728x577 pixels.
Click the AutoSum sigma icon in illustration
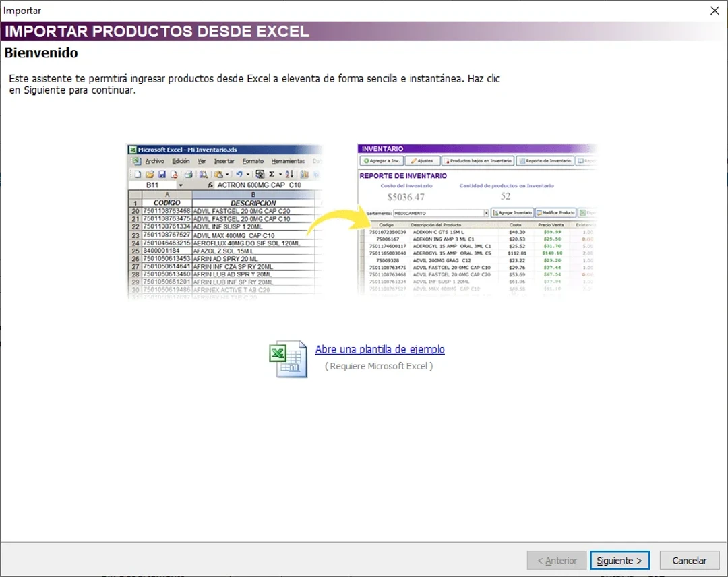pyautogui.click(x=272, y=174)
